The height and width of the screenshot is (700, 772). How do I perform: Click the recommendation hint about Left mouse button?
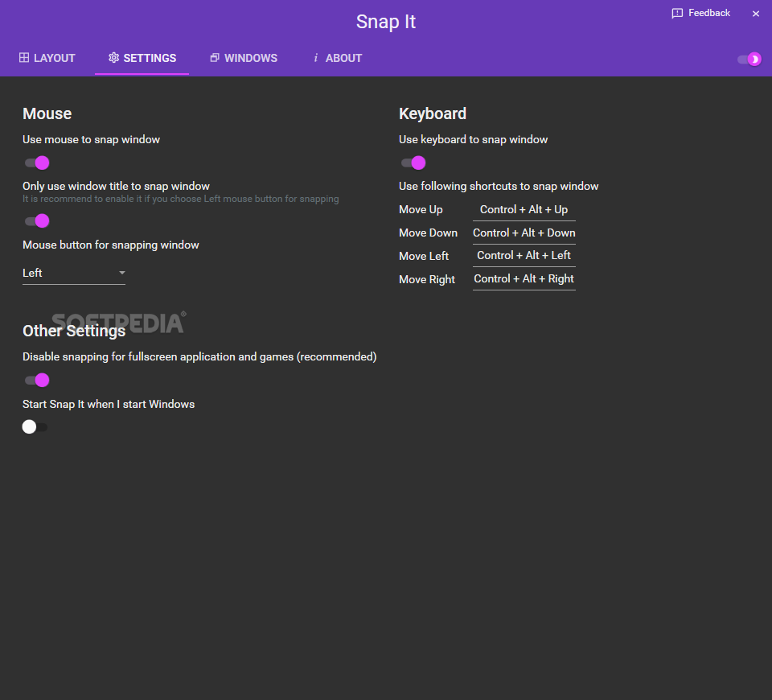tap(181, 199)
